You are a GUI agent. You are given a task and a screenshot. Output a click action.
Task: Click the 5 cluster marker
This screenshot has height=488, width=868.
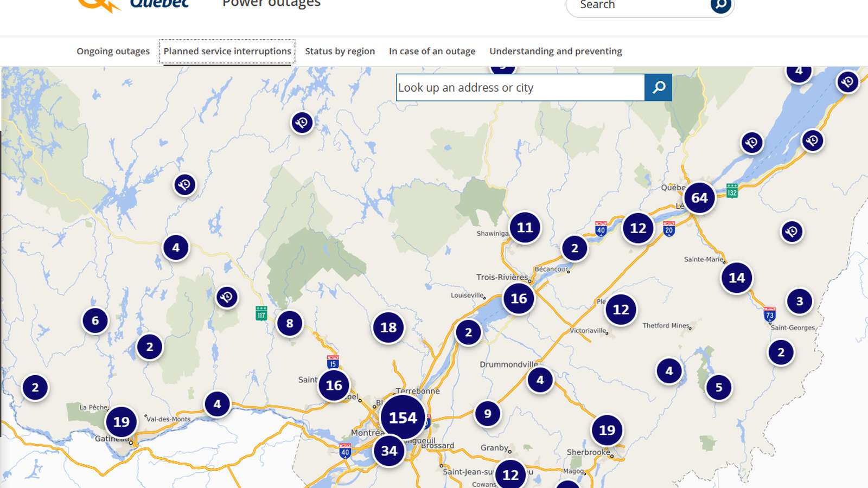click(x=719, y=387)
